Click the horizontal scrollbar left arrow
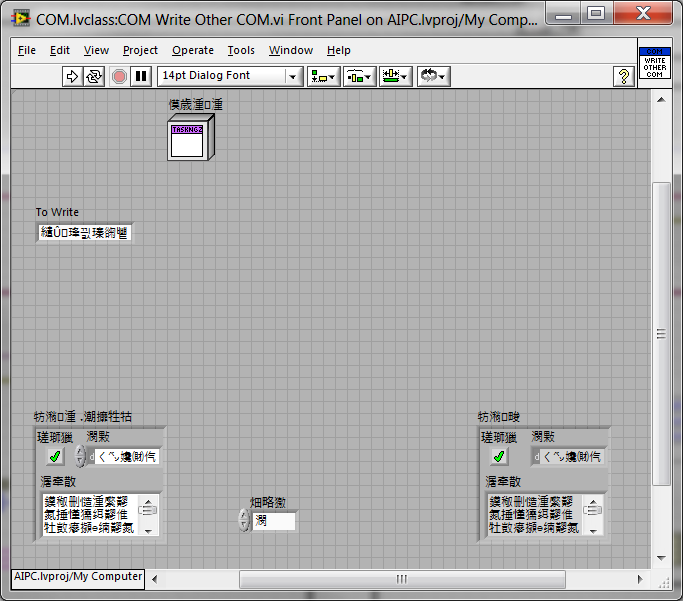 pyautogui.click(x=154, y=579)
